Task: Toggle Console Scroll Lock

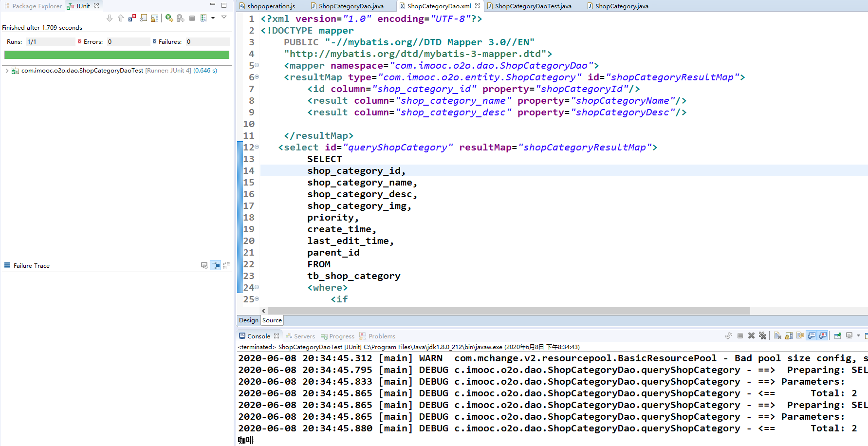Action: [789, 335]
